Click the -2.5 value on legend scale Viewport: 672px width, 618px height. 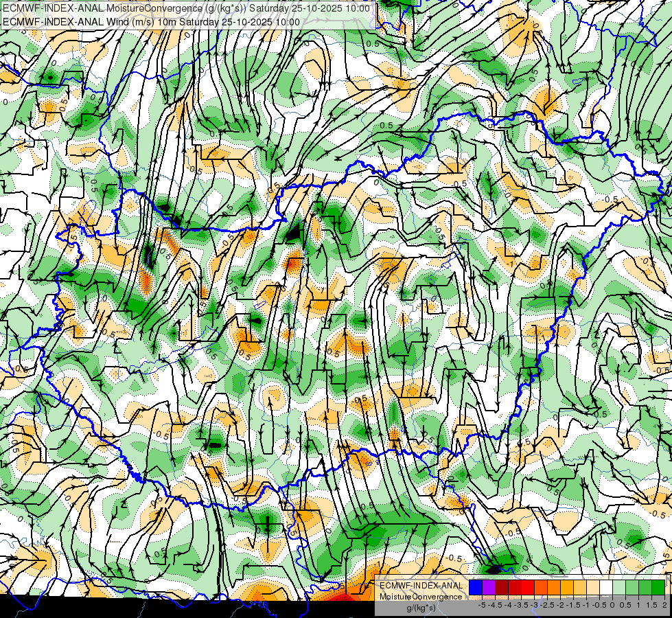pos(547,605)
